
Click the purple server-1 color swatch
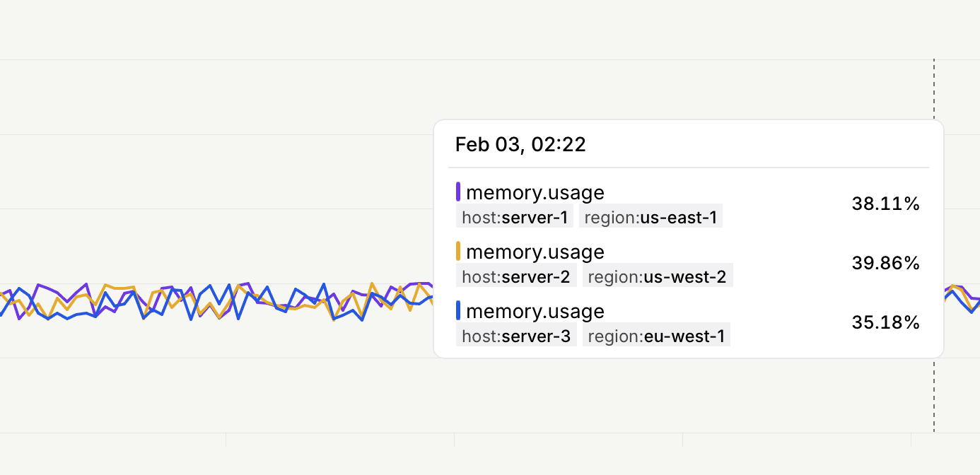click(458, 192)
